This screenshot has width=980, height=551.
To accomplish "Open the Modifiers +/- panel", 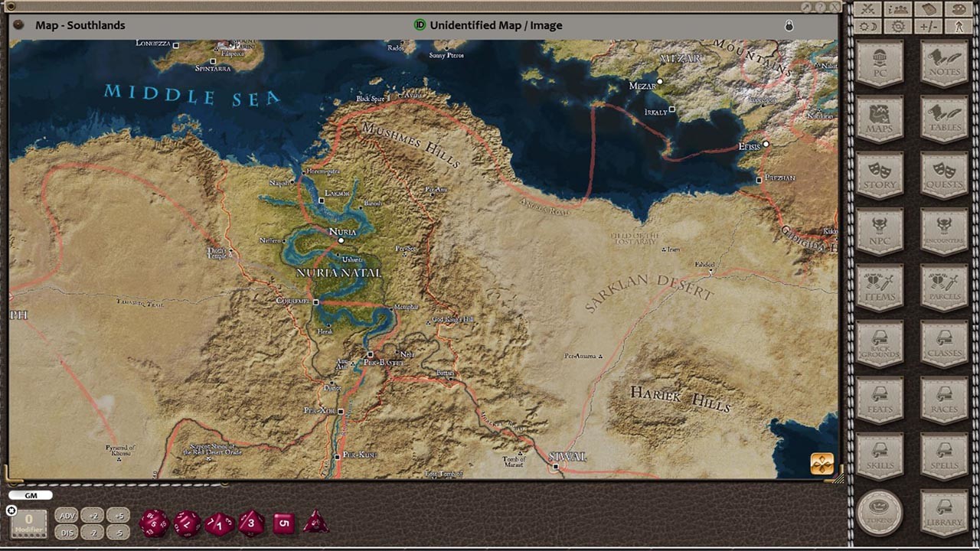I will 929,25.
